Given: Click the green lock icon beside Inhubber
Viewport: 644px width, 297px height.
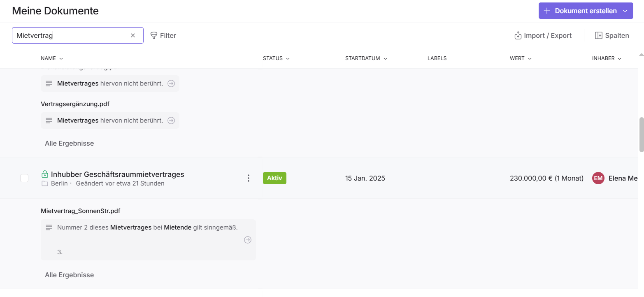Looking at the screenshot, I should pyautogui.click(x=45, y=174).
